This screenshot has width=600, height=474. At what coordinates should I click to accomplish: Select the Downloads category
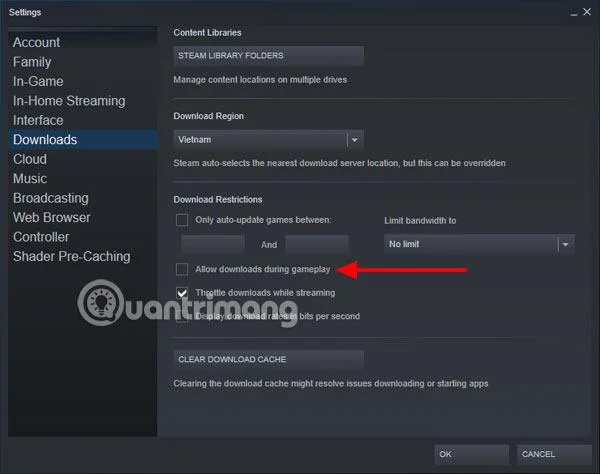[83, 140]
